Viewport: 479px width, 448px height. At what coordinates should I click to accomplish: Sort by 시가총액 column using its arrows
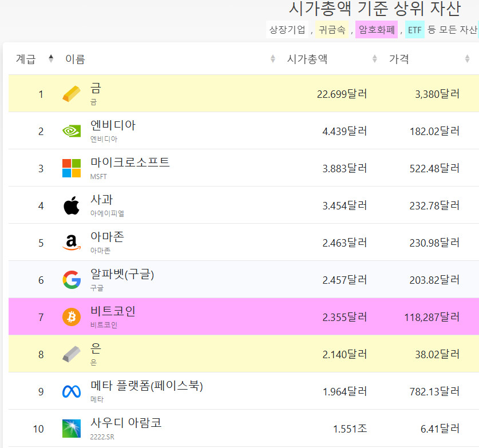[374, 58]
